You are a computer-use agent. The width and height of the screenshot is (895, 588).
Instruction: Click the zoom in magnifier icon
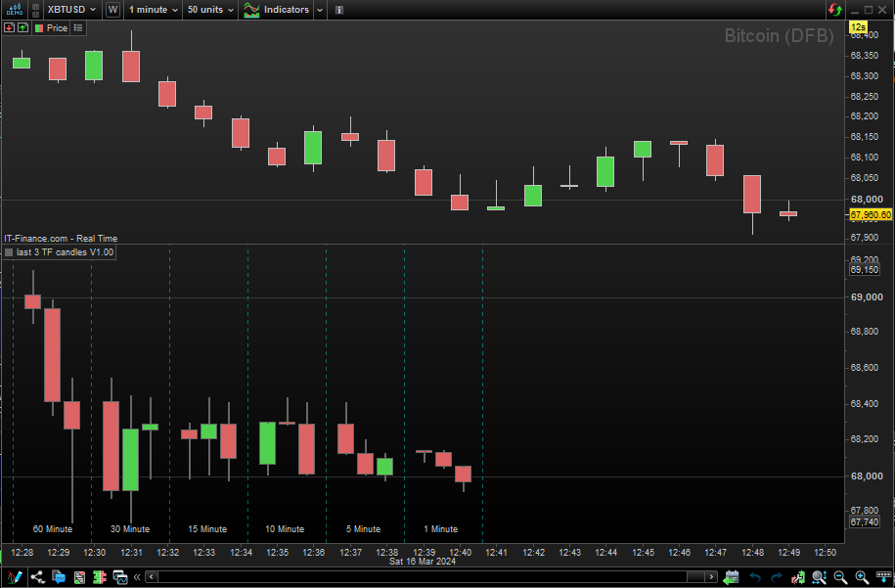pos(862,577)
